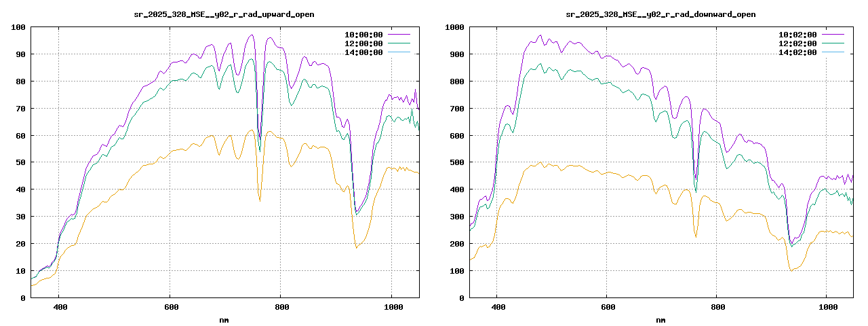Viewport: 868px width, 326px height.
Task: Click the "nm" axis label under right chart
Action: (x=660, y=320)
